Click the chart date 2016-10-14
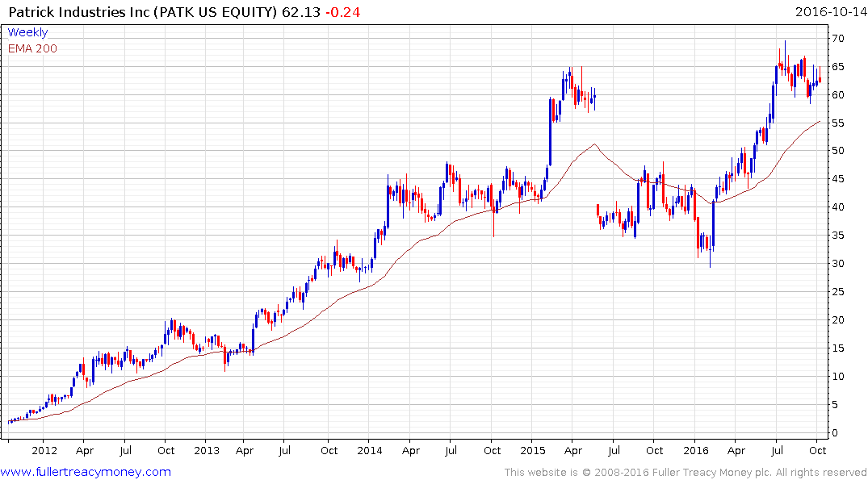The width and height of the screenshot is (868, 484). click(830, 12)
